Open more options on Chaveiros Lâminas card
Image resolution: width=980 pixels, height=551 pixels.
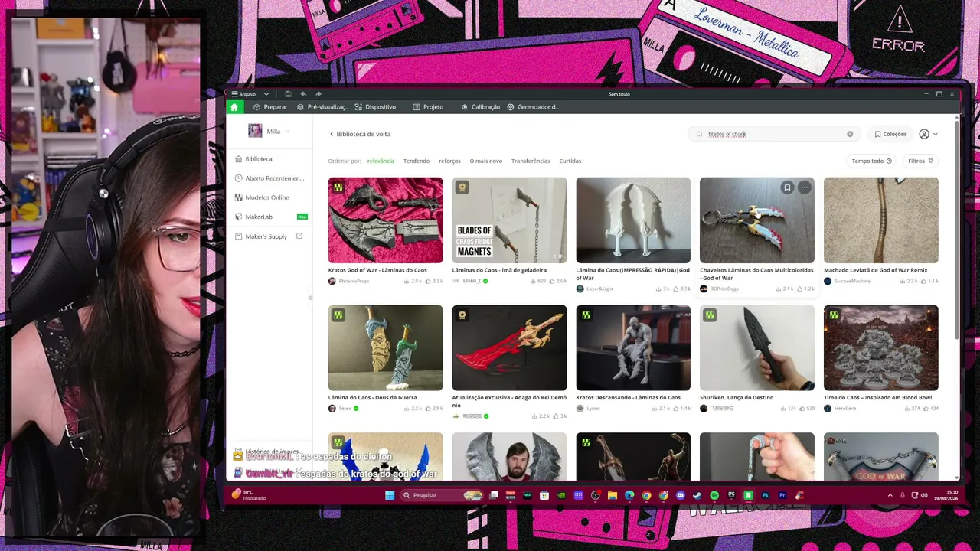point(804,187)
